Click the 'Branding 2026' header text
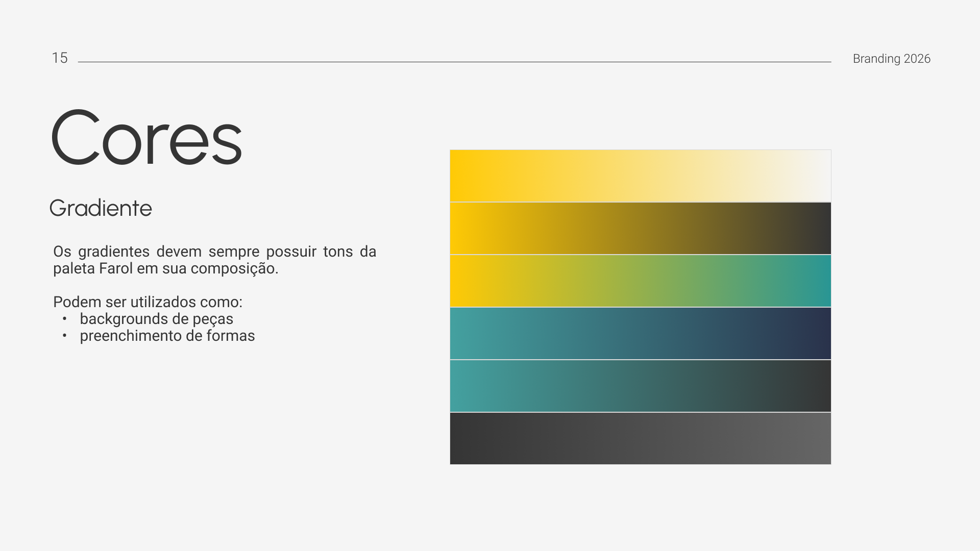The height and width of the screenshot is (551, 980). click(x=892, y=59)
